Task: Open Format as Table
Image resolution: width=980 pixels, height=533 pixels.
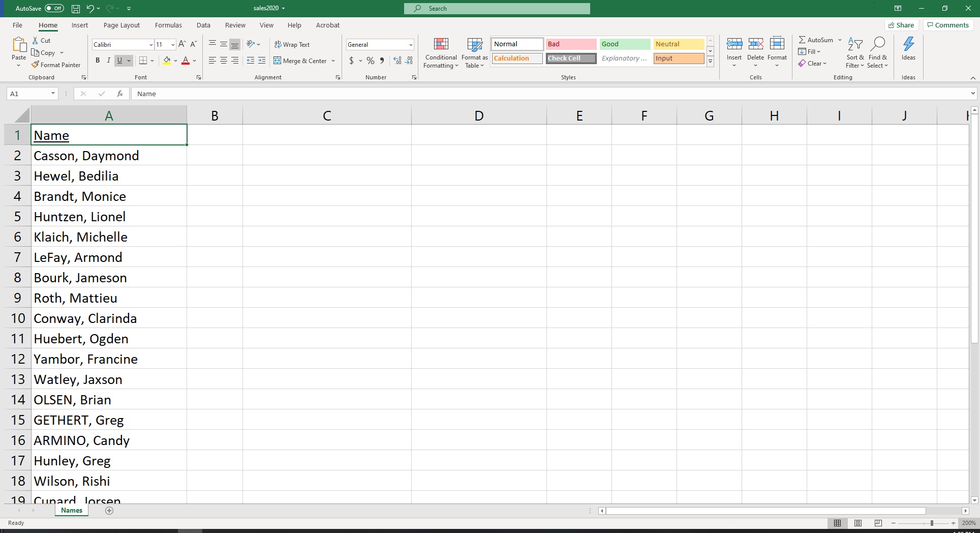Action: coord(474,53)
